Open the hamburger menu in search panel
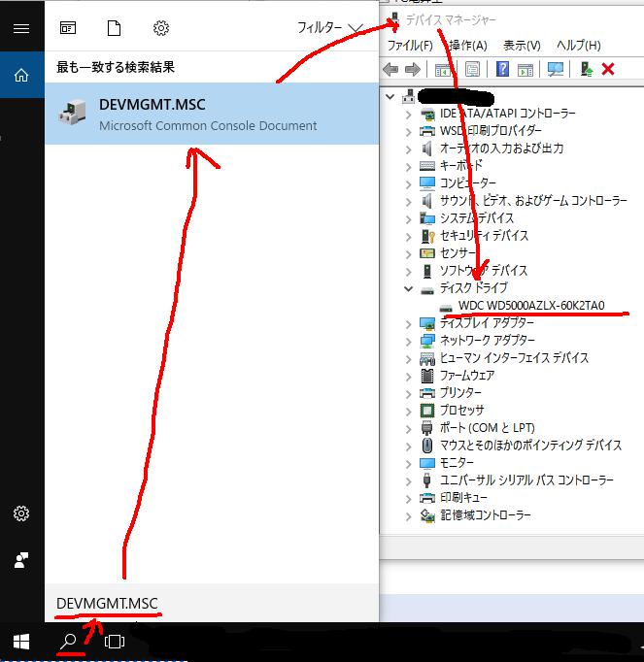 coord(21,28)
